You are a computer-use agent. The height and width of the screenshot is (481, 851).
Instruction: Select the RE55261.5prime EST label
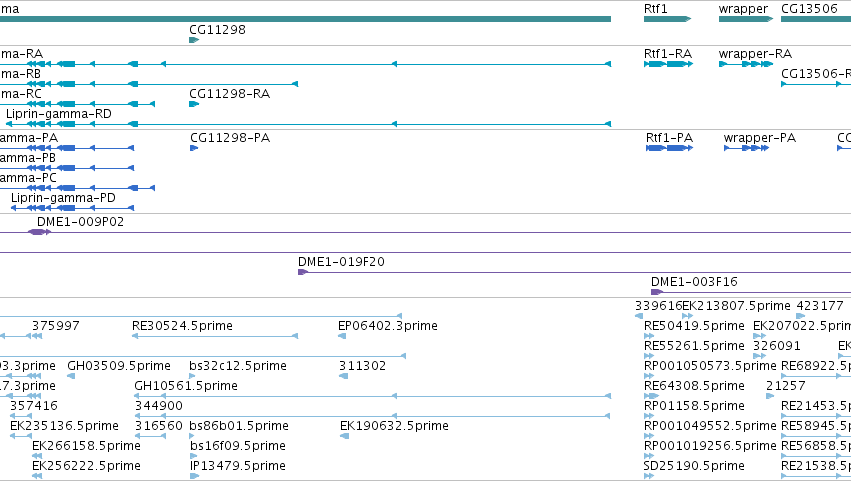(694, 346)
